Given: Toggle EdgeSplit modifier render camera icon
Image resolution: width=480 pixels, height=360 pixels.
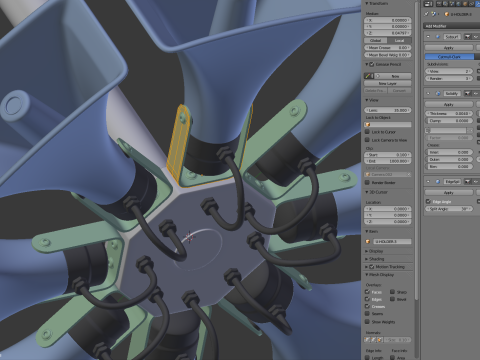Looking at the screenshot, I should point(468,182).
